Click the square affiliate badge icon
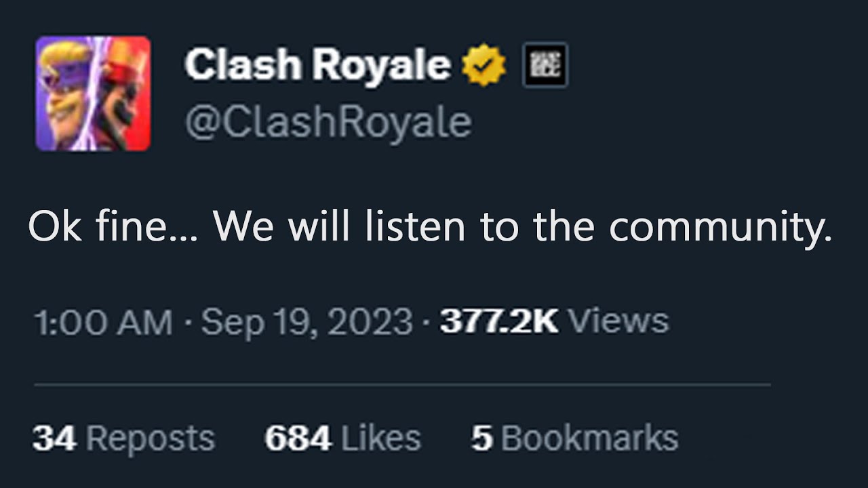Image resolution: width=868 pixels, height=488 pixels. tap(545, 66)
